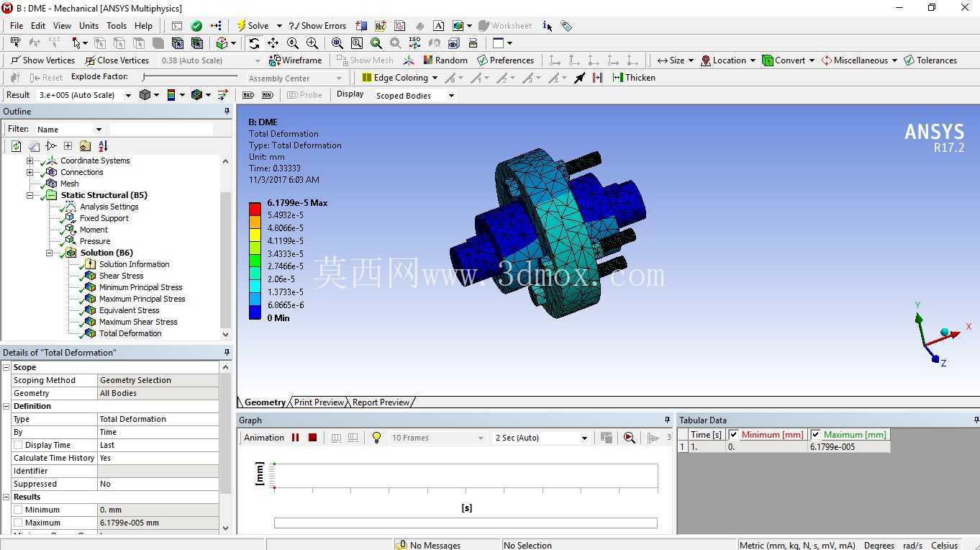Click the lightbulb icon in Animation toolbar

coord(376,438)
